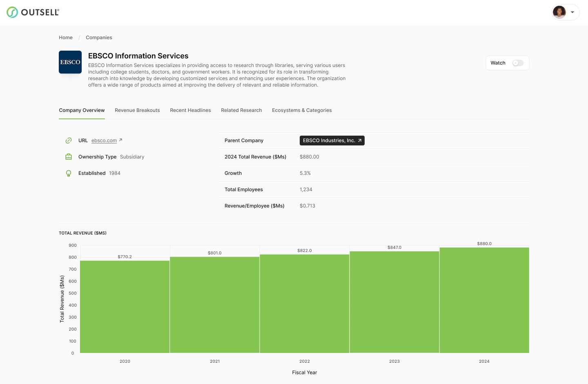Click the user avatar photo
This screenshot has height=384, width=588.
click(559, 12)
